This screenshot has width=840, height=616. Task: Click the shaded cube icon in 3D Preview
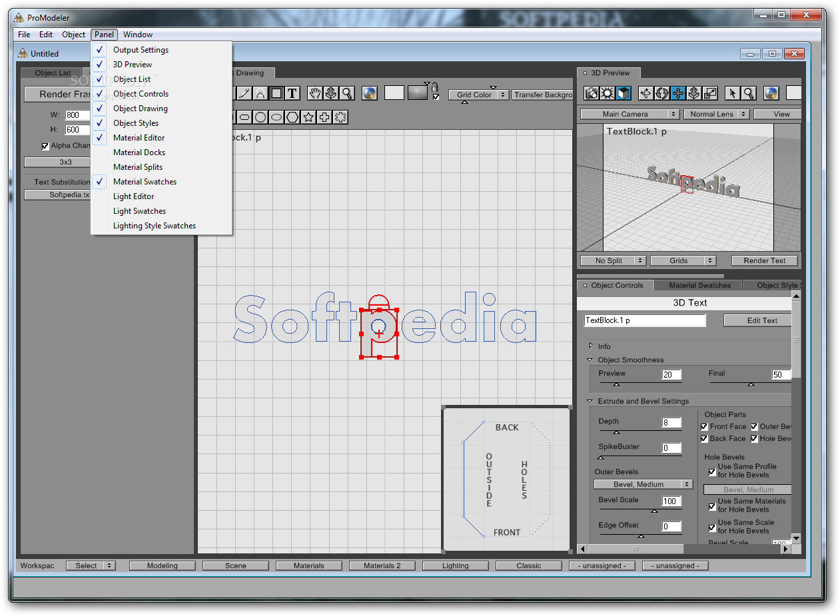624,94
